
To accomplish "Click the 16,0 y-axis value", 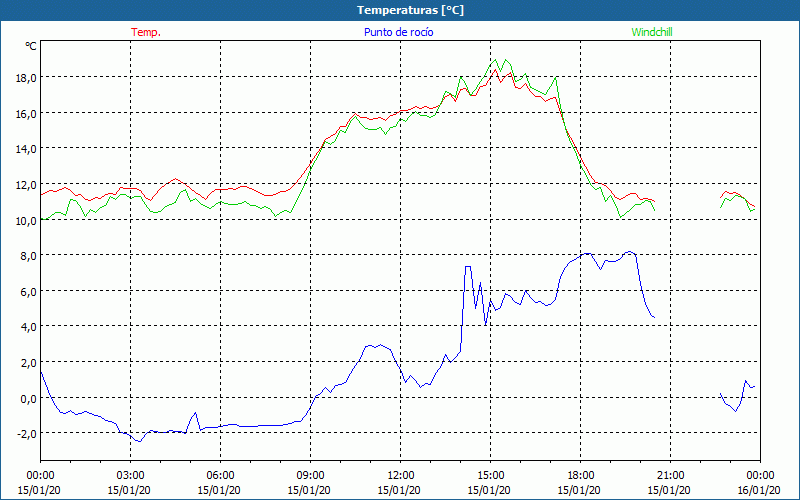I will pyautogui.click(x=27, y=113).
